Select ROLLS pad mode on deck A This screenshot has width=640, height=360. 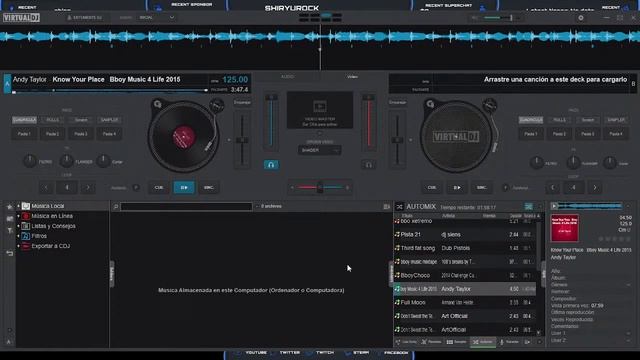pyautogui.click(x=52, y=120)
